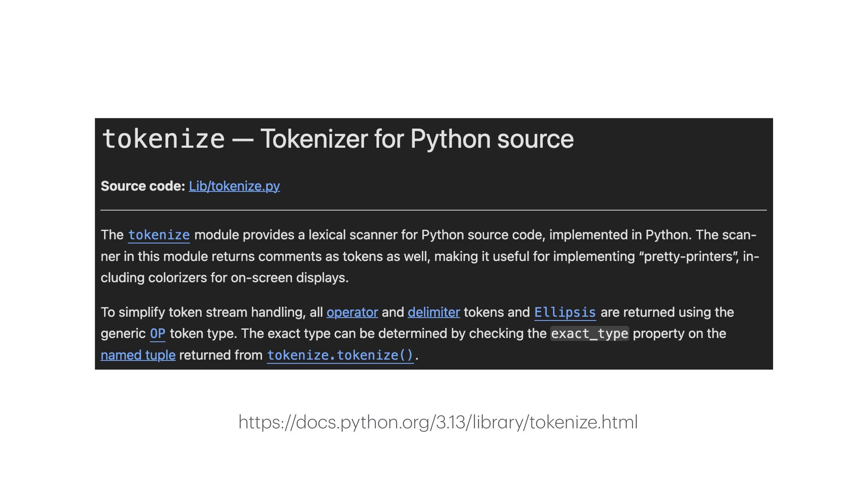Click the docs.python.org URL caption below
868x488 pixels.
pos(438,422)
